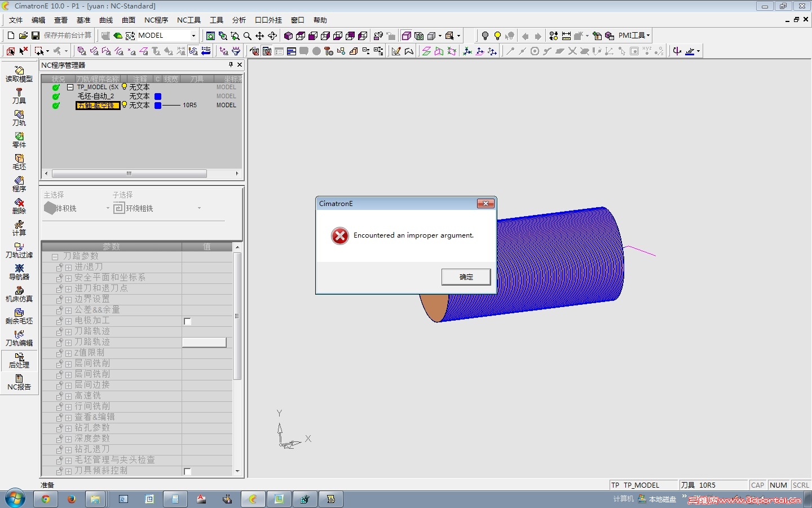Open the 体积铣 main selection dropdown
Viewport: 812px width, 508px height.
point(108,208)
